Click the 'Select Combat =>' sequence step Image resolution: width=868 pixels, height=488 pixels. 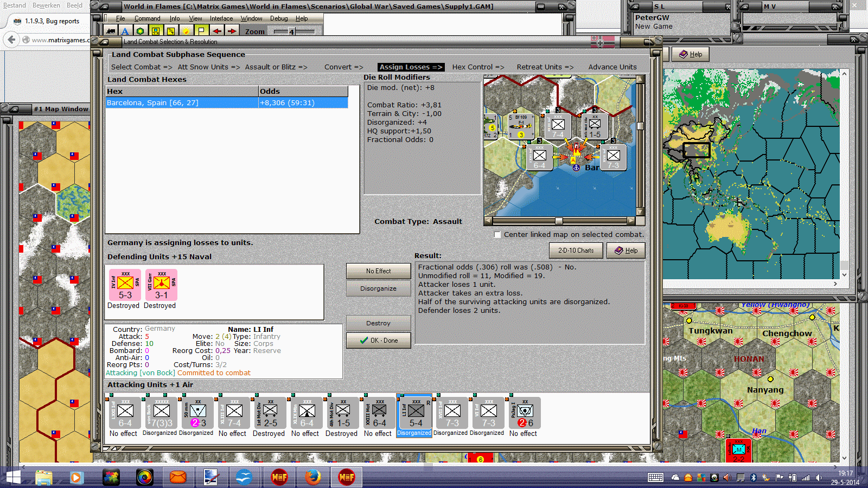coord(142,67)
